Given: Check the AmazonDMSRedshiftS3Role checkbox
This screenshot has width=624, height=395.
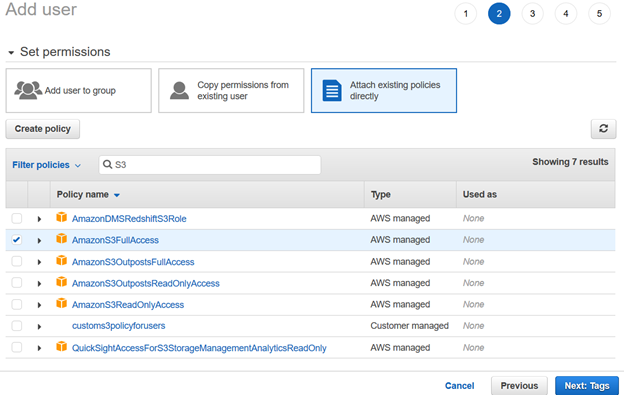Looking at the screenshot, I should 17,218.
